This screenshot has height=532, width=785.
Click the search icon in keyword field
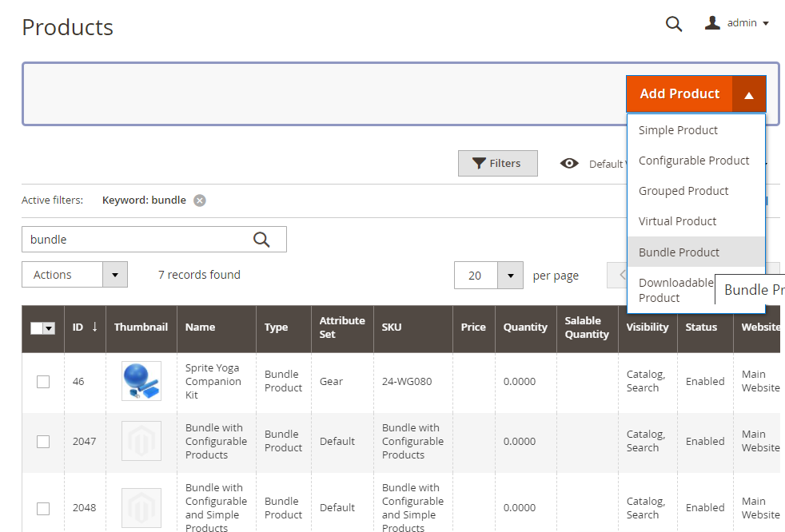261,240
